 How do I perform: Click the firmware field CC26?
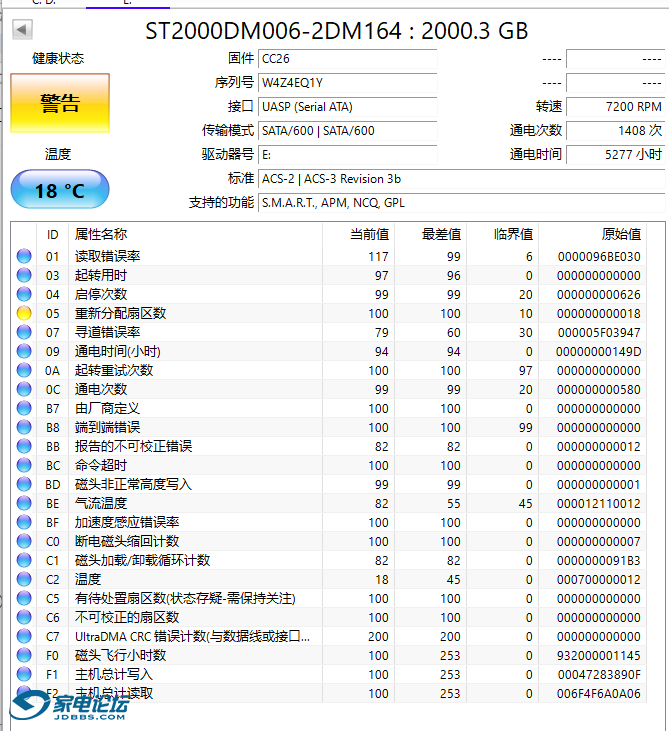pyautogui.click(x=347, y=59)
